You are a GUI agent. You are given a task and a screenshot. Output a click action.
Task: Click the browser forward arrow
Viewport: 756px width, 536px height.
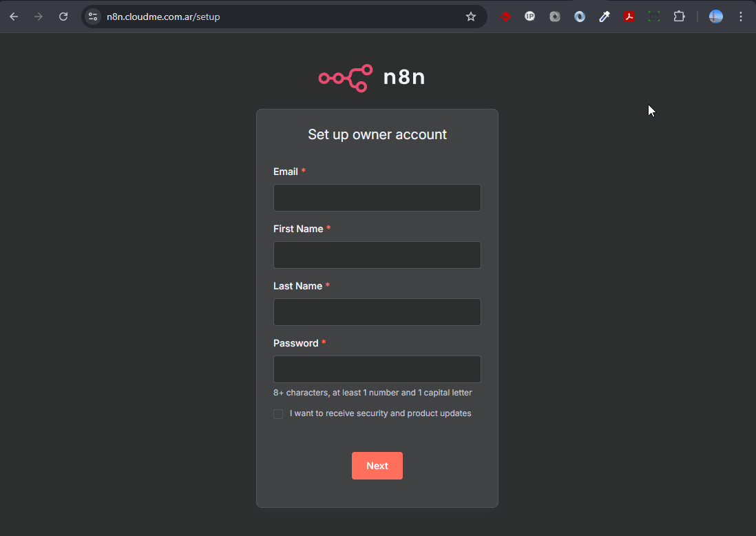pyautogui.click(x=38, y=17)
